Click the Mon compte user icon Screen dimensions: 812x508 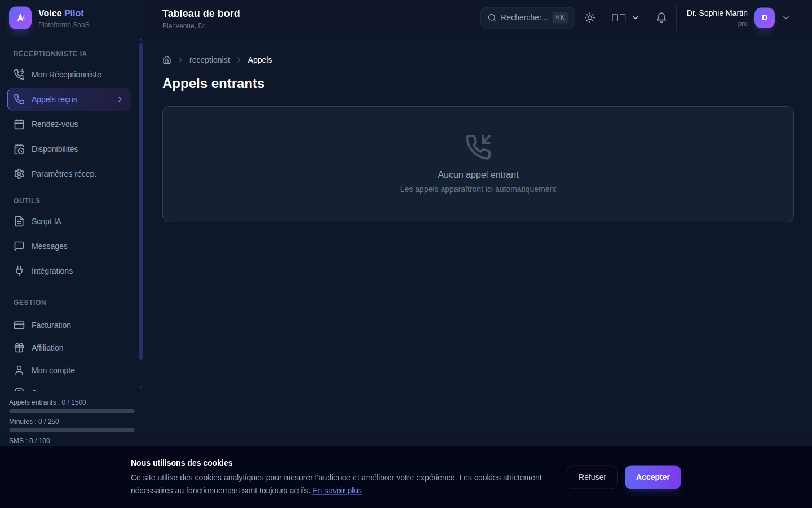click(x=19, y=370)
